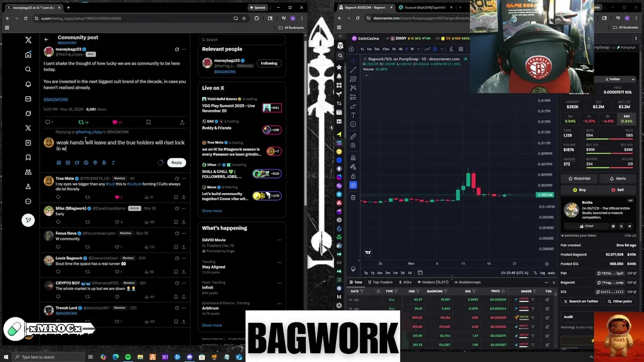
Task: Select zoom-in tool on chart toolbar
Action: click(x=353, y=145)
